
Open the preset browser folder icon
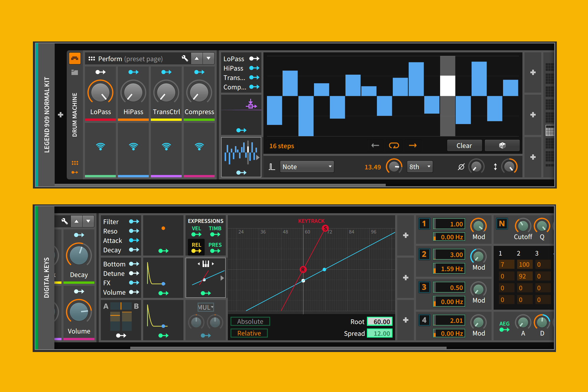(x=75, y=72)
